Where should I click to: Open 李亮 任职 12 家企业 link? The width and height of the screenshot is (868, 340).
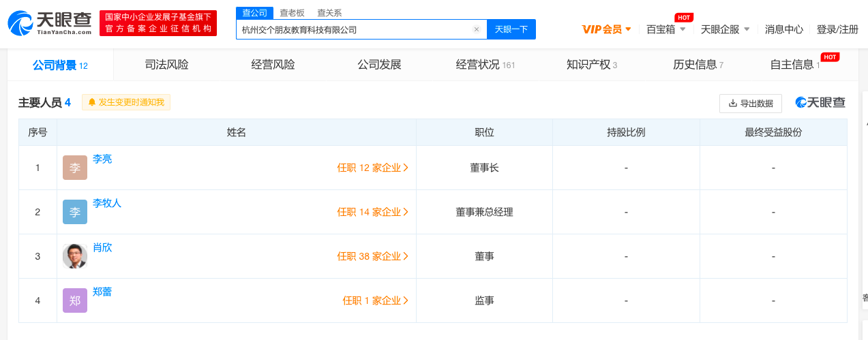click(x=372, y=168)
